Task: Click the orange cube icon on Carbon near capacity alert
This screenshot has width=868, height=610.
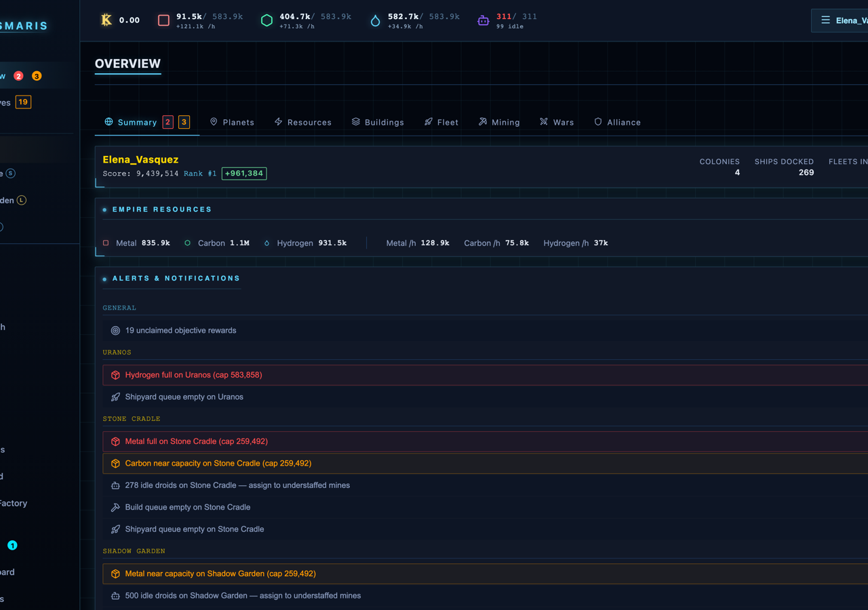Action: coord(115,464)
